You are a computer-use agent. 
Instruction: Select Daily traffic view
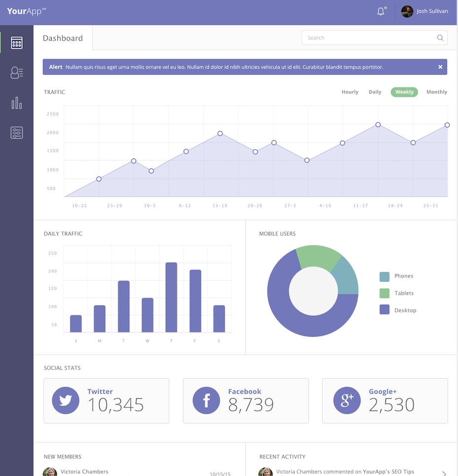(x=375, y=92)
